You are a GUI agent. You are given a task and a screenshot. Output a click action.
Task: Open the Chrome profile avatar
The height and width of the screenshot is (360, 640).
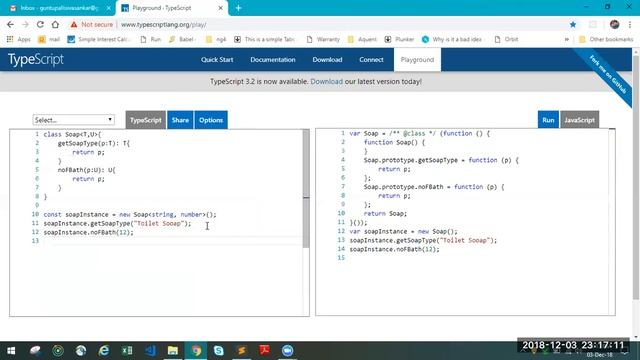tap(614, 24)
